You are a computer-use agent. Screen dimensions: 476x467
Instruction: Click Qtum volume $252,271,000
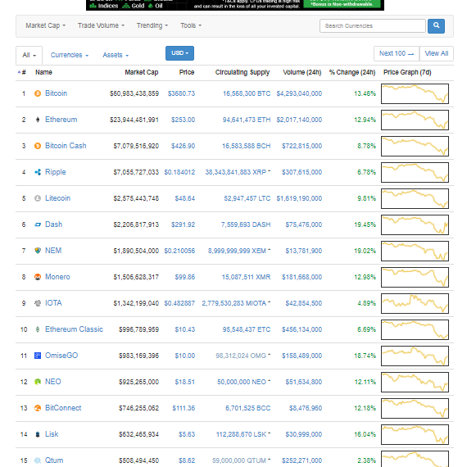coord(301,460)
